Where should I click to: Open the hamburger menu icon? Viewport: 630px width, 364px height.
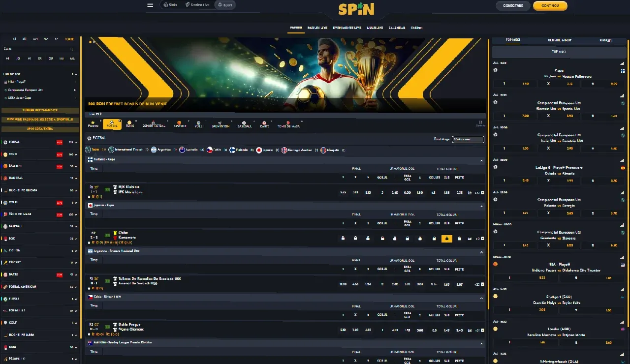tap(150, 5)
